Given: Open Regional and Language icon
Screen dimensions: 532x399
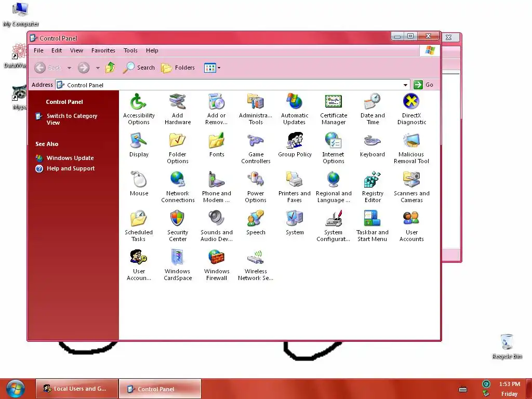Looking at the screenshot, I should tap(334, 187).
